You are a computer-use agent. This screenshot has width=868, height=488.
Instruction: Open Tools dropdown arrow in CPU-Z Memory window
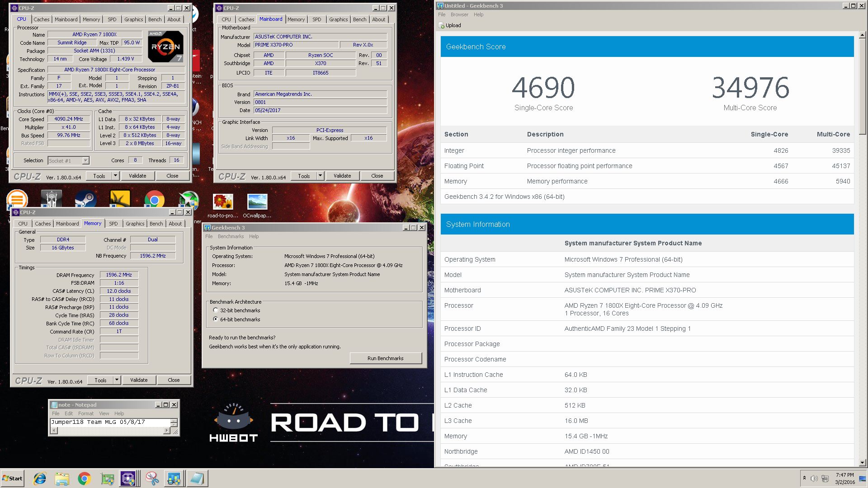117,380
